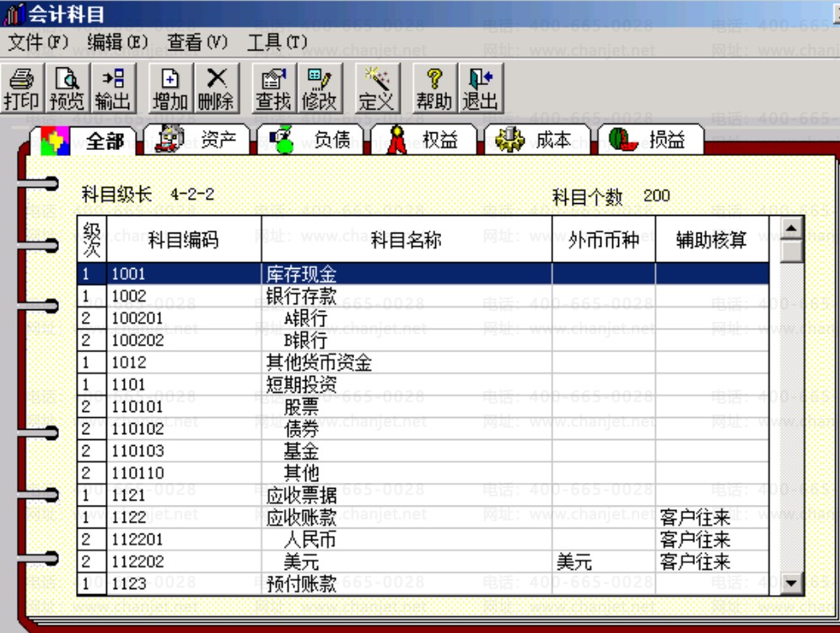This screenshot has height=633, width=840.
Task: Add a new account with 增加
Action: [170, 89]
